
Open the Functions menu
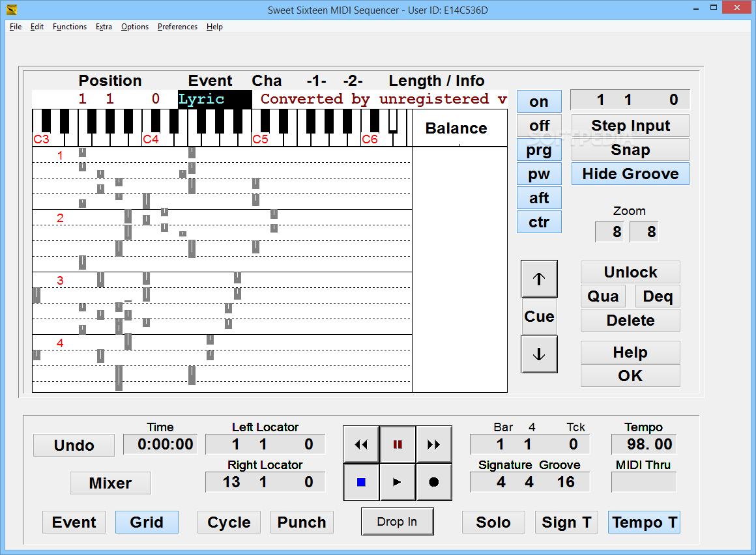tap(70, 27)
